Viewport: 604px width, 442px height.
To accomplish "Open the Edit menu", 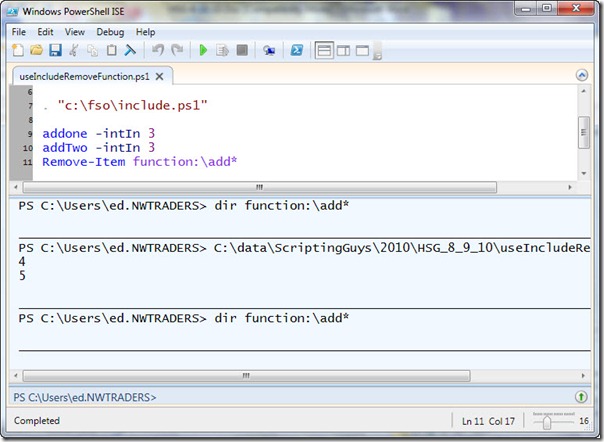I will (x=45, y=32).
